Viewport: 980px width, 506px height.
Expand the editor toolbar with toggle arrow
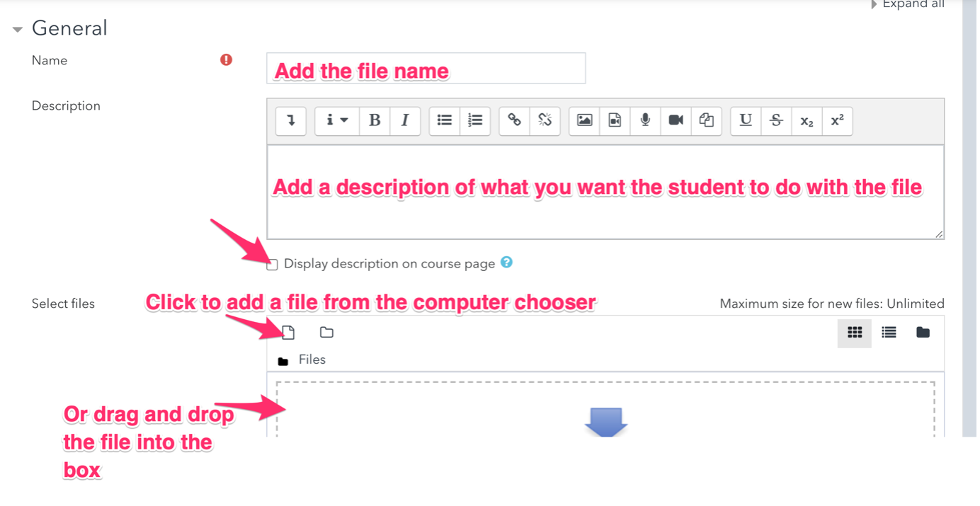[x=291, y=120]
